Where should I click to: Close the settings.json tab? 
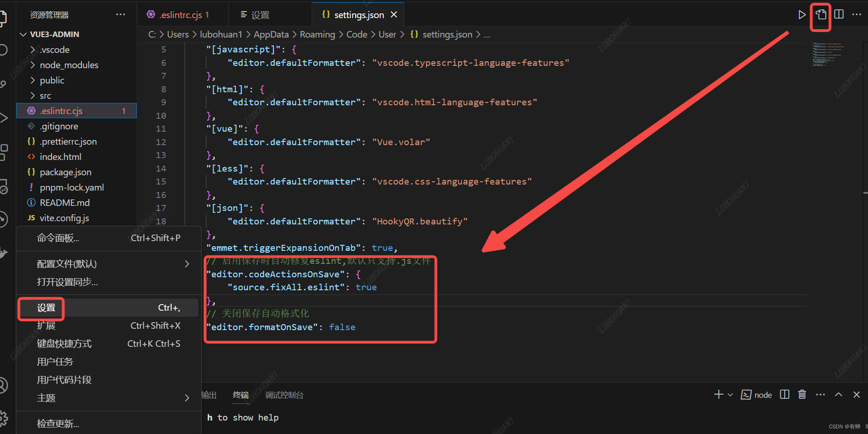(394, 15)
